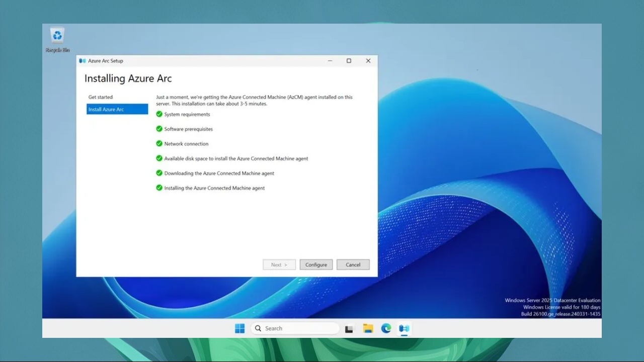Click the disabled Next button

[279, 264]
